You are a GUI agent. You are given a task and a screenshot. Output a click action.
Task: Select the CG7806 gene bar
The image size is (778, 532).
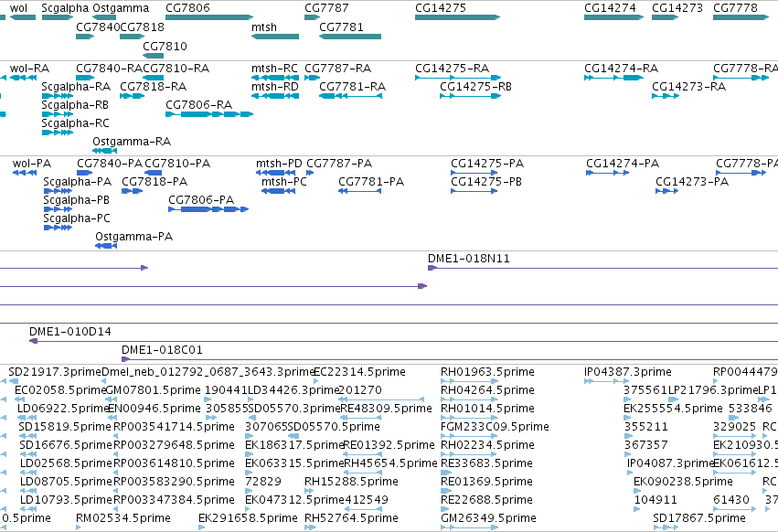(x=209, y=17)
